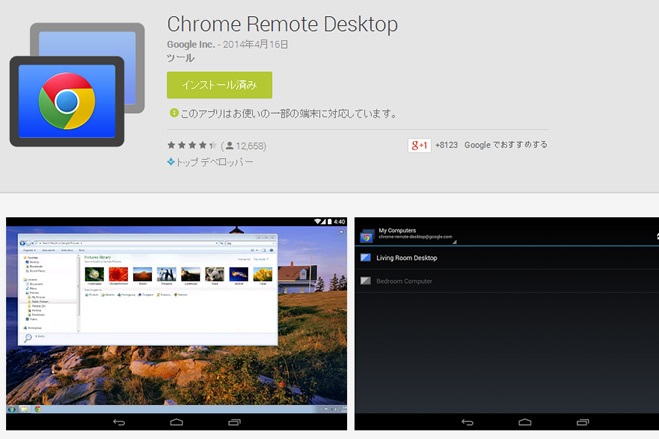The image size is (659, 439).
Task: Open the My Computers list screenshot
Action: 506,323
